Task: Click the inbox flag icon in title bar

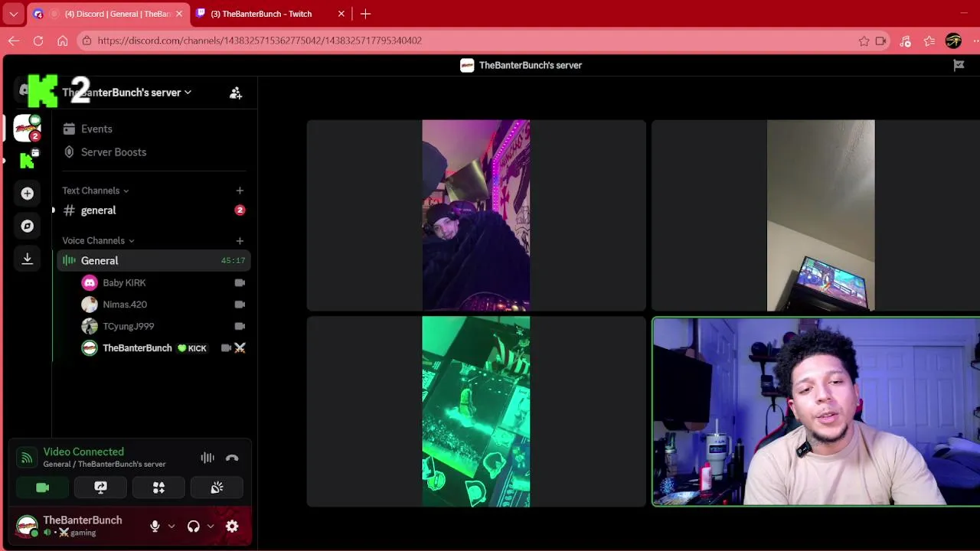Action: [x=959, y=65]
